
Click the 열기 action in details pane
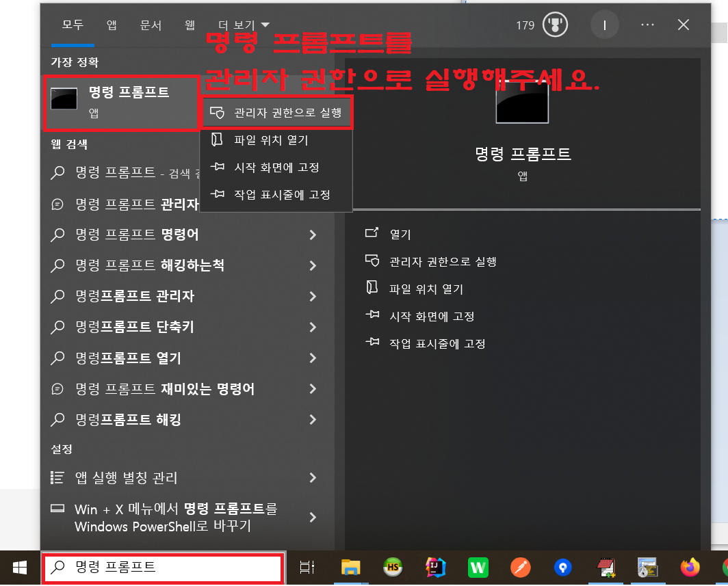(400, 235)
